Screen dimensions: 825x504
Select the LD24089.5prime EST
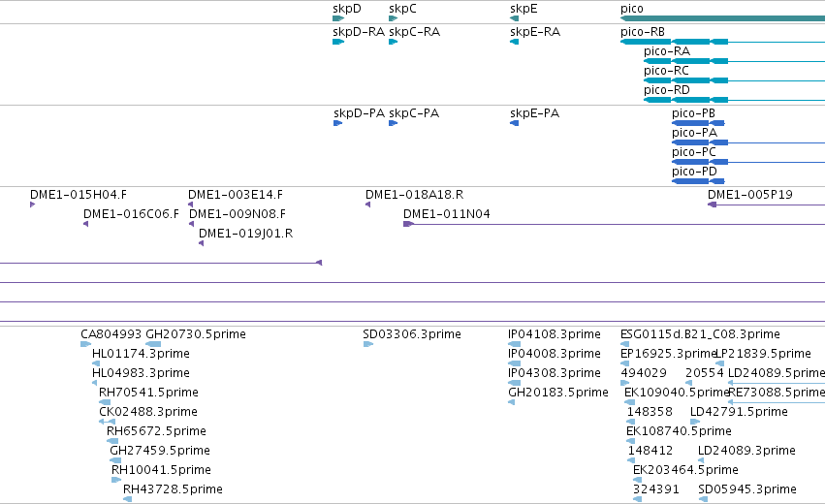(x=777, y=383)
